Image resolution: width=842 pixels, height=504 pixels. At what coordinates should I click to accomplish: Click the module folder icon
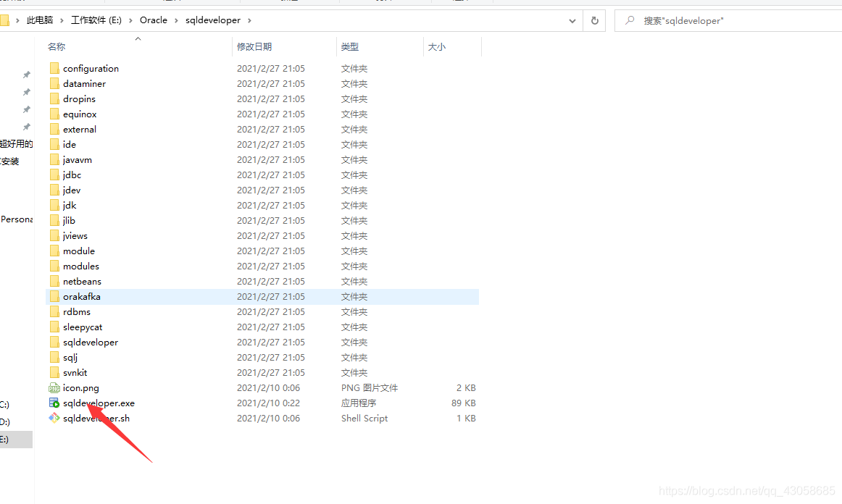click(x=54, y=251)
